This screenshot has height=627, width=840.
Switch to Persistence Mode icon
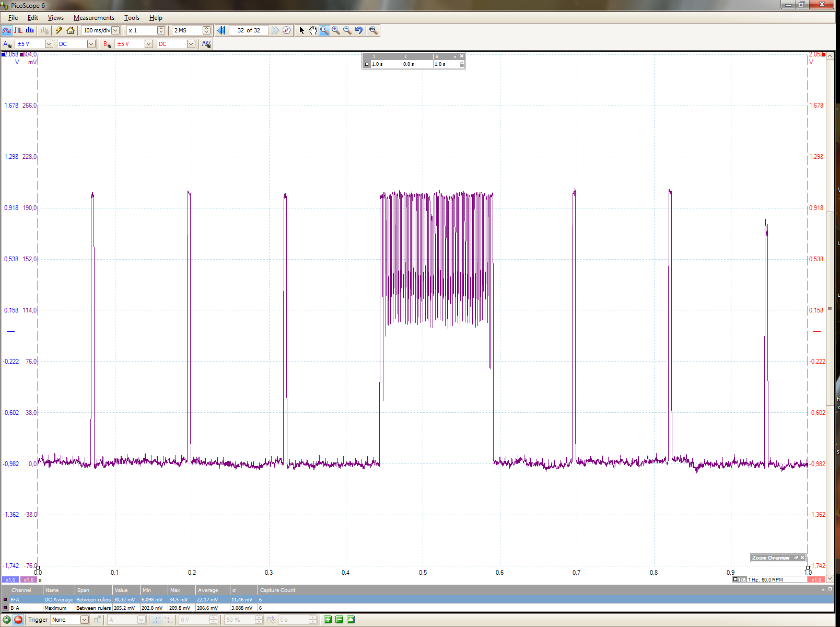(19, 30)
